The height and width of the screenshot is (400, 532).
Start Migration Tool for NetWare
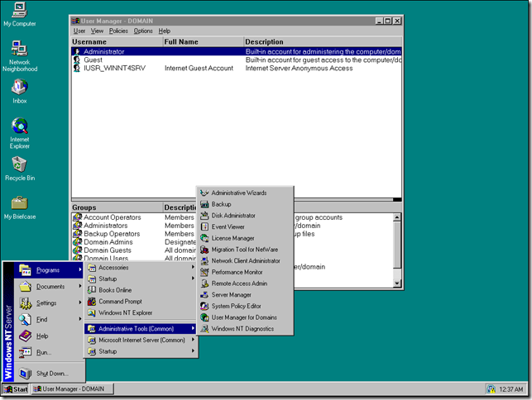click(x=245, y=250)
